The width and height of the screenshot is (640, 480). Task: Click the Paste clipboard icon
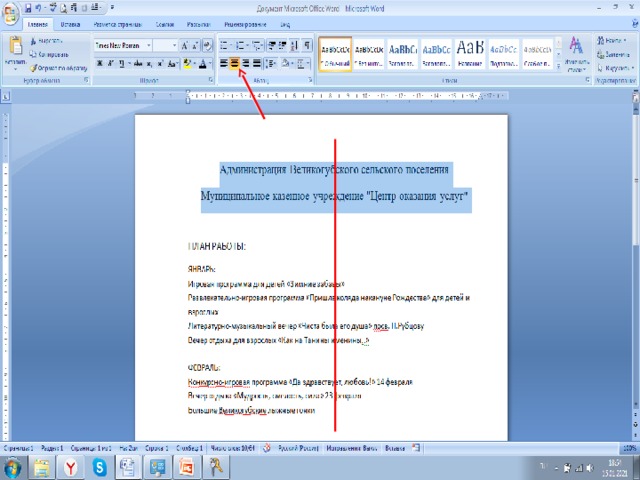15,48
